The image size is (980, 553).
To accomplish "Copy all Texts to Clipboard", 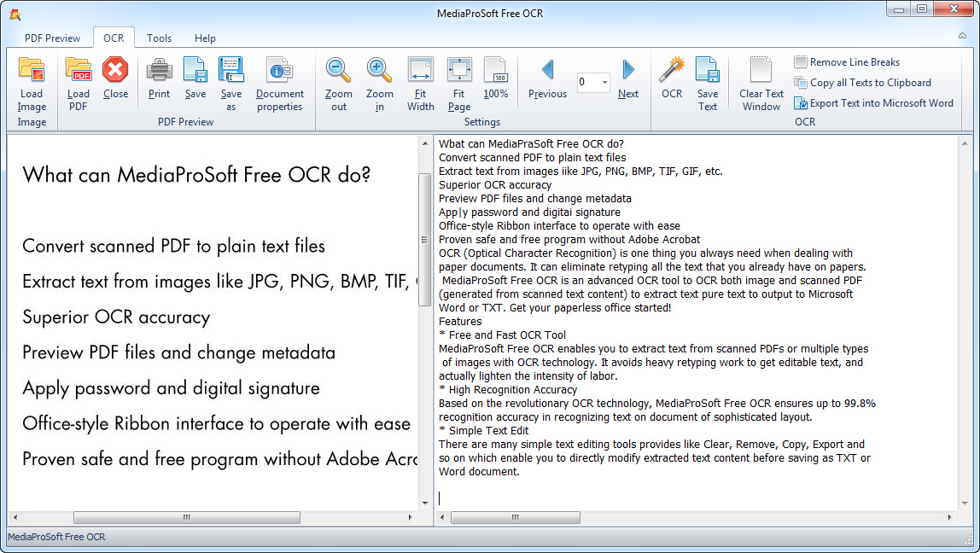I will pos(862,83).
